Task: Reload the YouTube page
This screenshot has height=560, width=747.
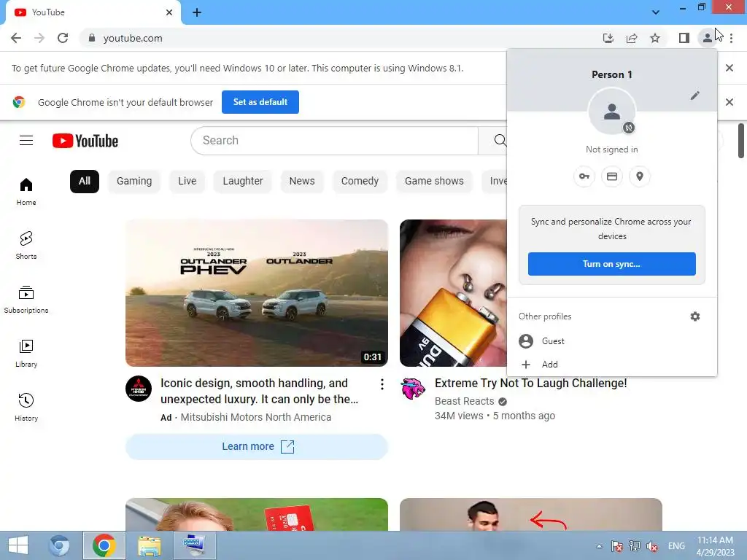Action: 63,38
